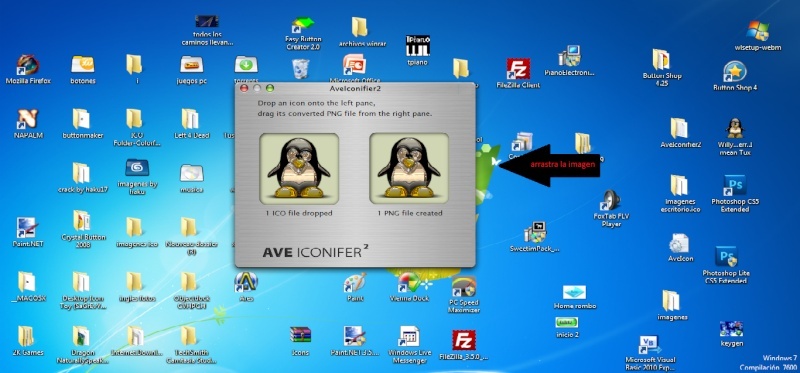Click the converted PNG penguin in right pane
This screenshot has width=800, height=373.
click(x=409, y=168)
